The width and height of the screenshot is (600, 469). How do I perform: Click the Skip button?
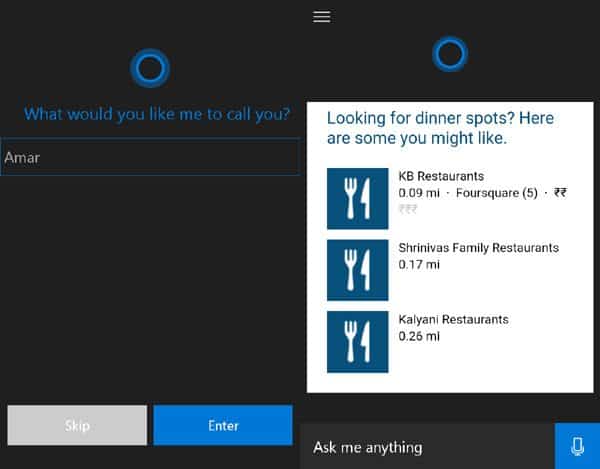[x=77, y=425]
